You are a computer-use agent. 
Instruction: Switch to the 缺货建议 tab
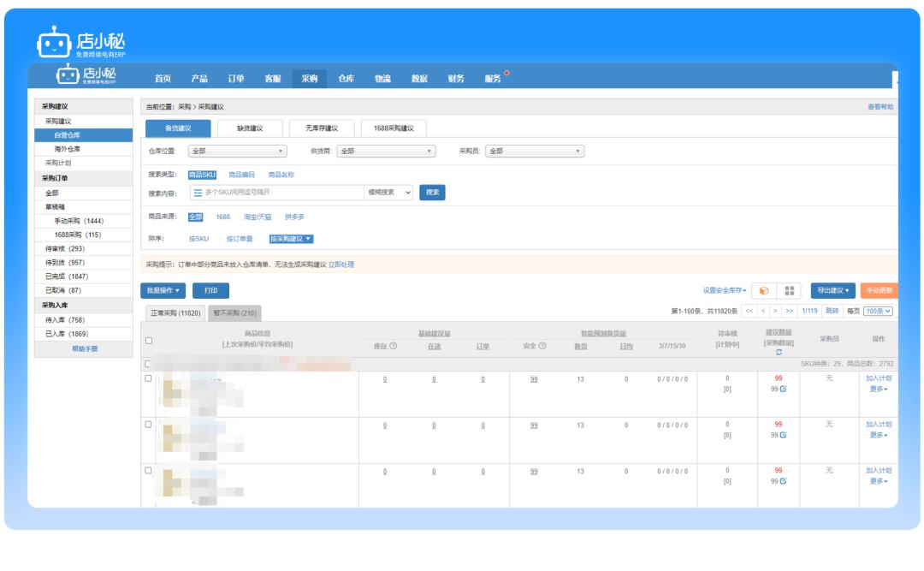coord(250,128)
